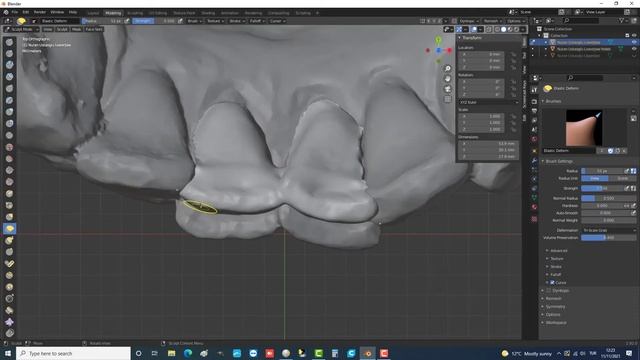This screenshot has width=640, height=360.
Task: Switch to the Shading workspace tab
Action: click(x=208, y=13)
